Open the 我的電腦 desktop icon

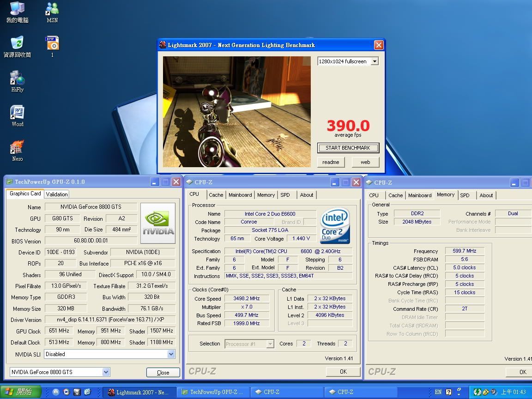click(17, 12)
